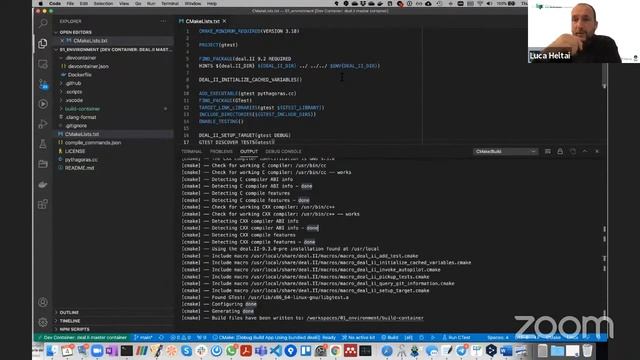640x360 pixels.
Task: Click the Spaces: 4 indentation item
Action: pyautogui.click(x=498, y=338)
